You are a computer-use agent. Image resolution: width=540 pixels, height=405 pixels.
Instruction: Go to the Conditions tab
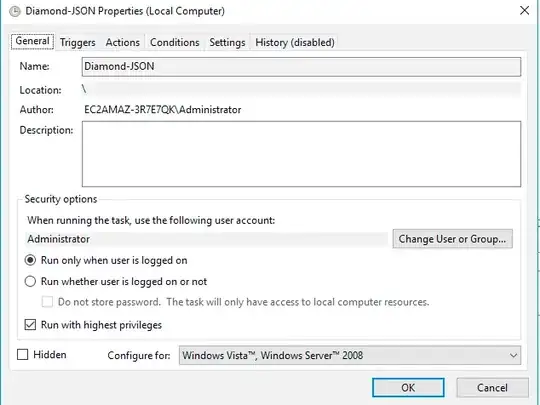[x=175, y=42]
